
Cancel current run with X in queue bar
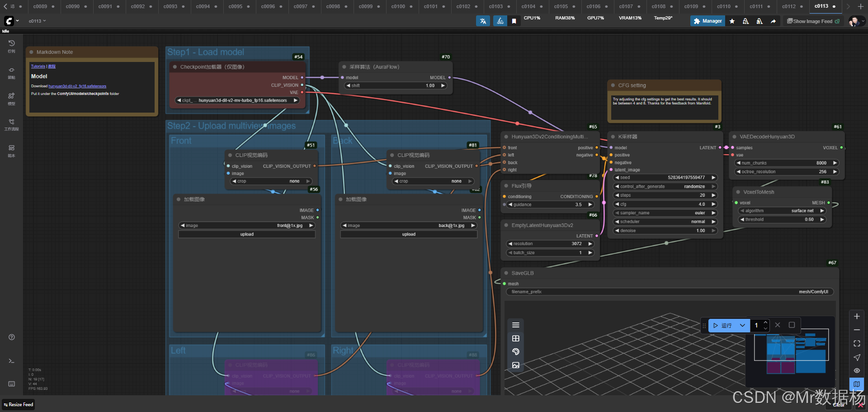778,325
